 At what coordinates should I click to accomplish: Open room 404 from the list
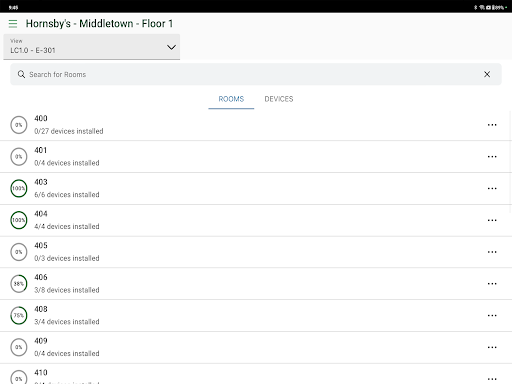coord(256,220)
